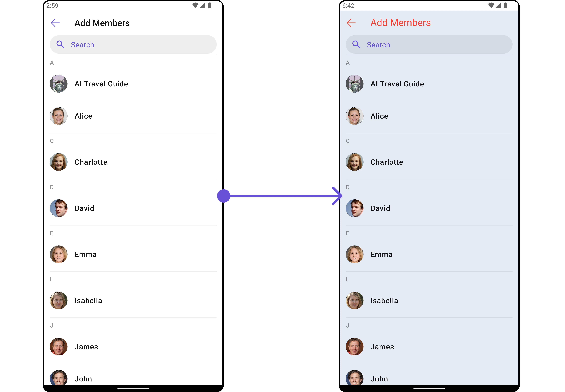Click the search magnifier icon on right phone
565x392 pixels.
pyautogui.click(x=356, y=44)
